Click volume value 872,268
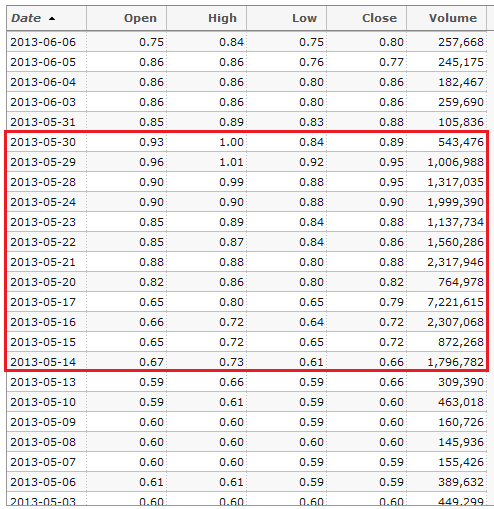The width and height of the screenshot is (494, 509). 461,342
